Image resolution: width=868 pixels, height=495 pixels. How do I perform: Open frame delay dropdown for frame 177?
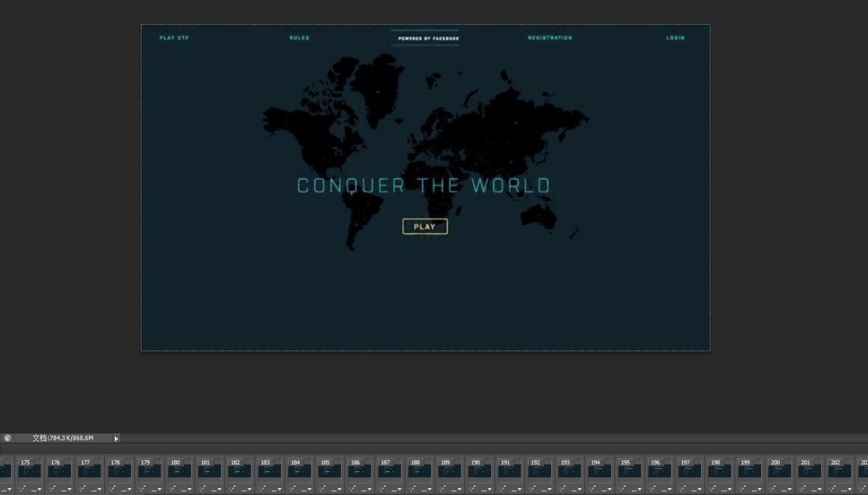tap(95, 489)
